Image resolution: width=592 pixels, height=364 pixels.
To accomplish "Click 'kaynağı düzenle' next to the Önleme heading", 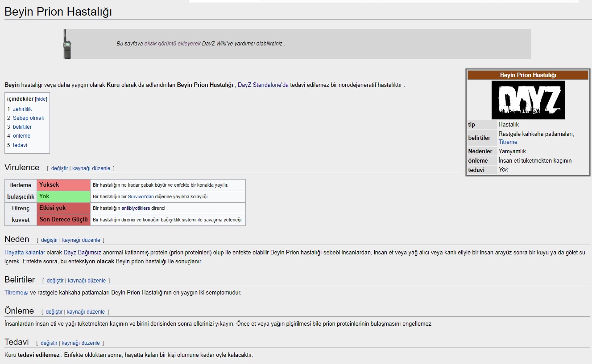I will click(x=86, y=312).
